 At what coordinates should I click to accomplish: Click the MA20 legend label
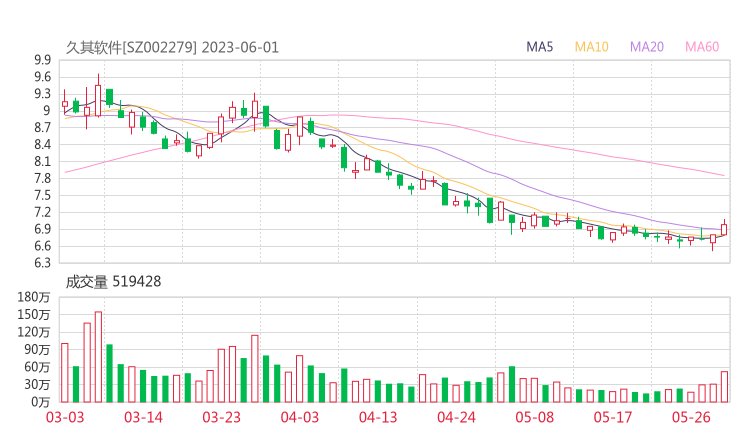(x=647, y=47)
